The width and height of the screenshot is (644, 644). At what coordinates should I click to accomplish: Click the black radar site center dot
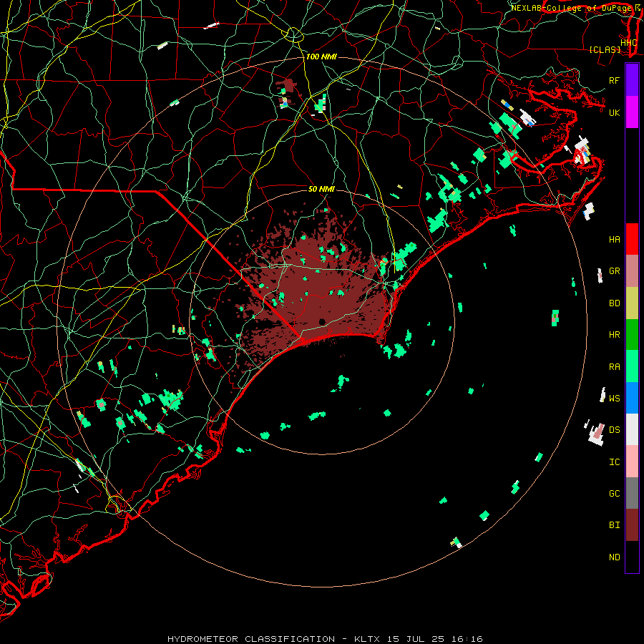pyautogui.click(x=322, y=321)
